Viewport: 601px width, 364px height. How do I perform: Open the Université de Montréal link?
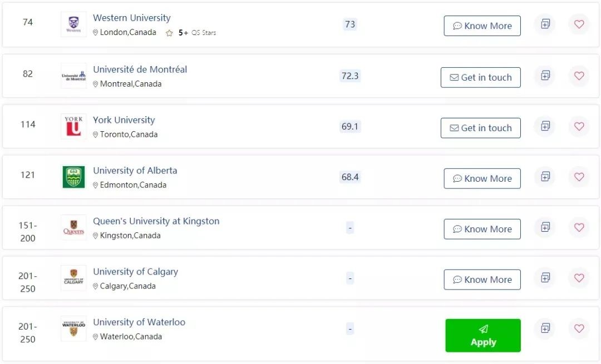tap(140, 69)
